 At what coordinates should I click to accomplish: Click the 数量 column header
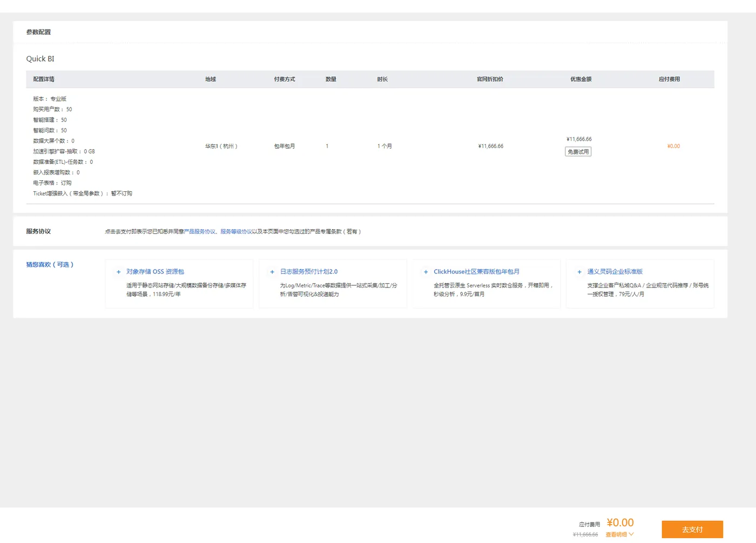point(331,79)
